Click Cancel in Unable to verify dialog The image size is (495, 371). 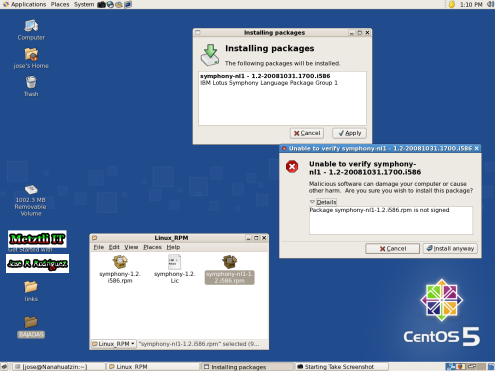(392, 249)
